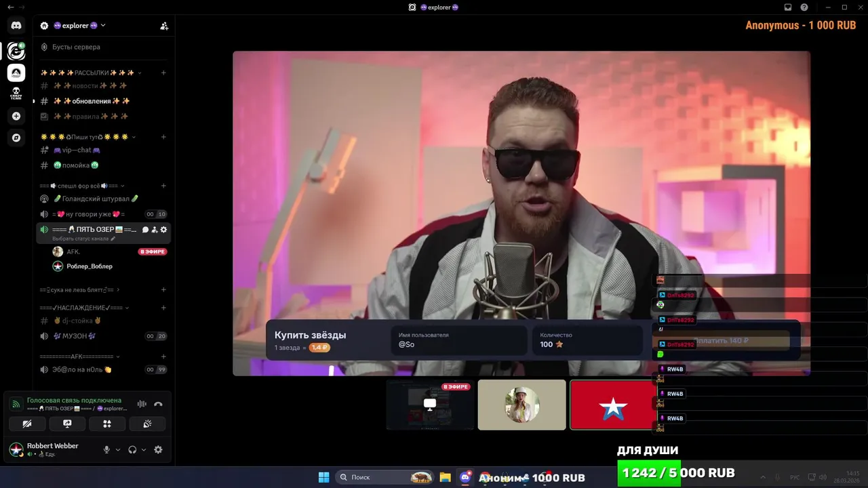Select the CRAZY TEAM skull server icon
The image size is (868, 488).
[16, 94]
